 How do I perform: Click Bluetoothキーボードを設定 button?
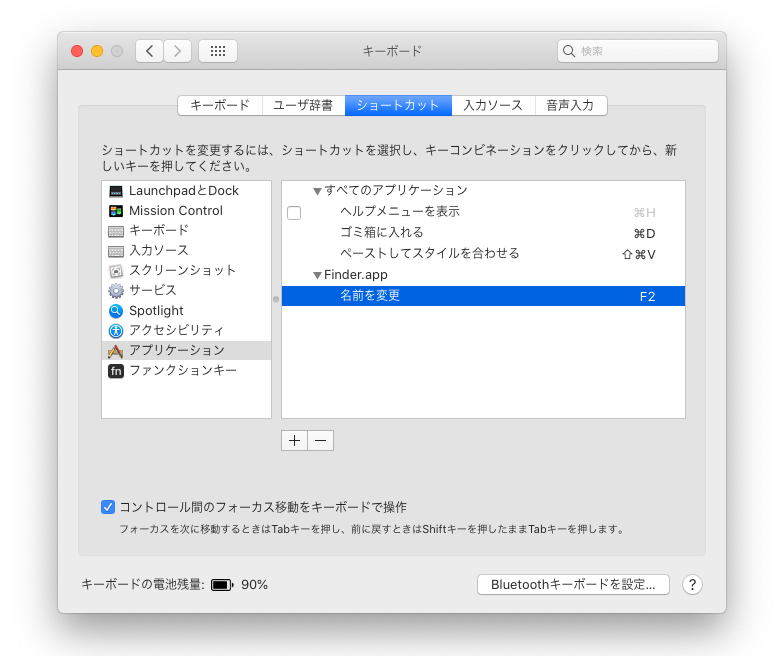573,585
